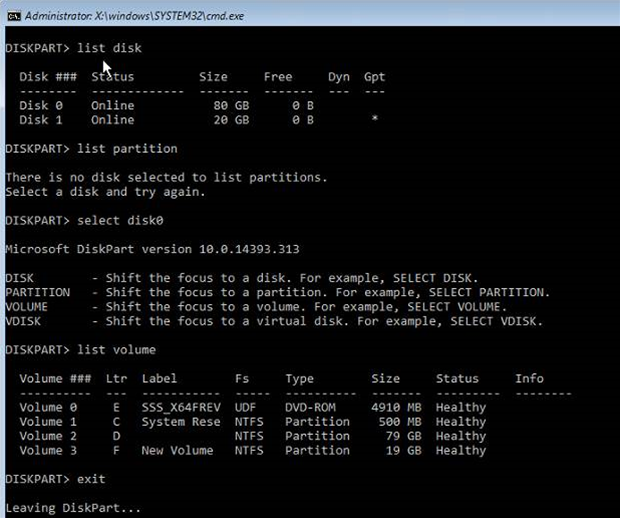Image resolution: width=620 pixels, height=518 pixels.
Task: Click the 'Volume 1' row label
Action: click(48, 422)
